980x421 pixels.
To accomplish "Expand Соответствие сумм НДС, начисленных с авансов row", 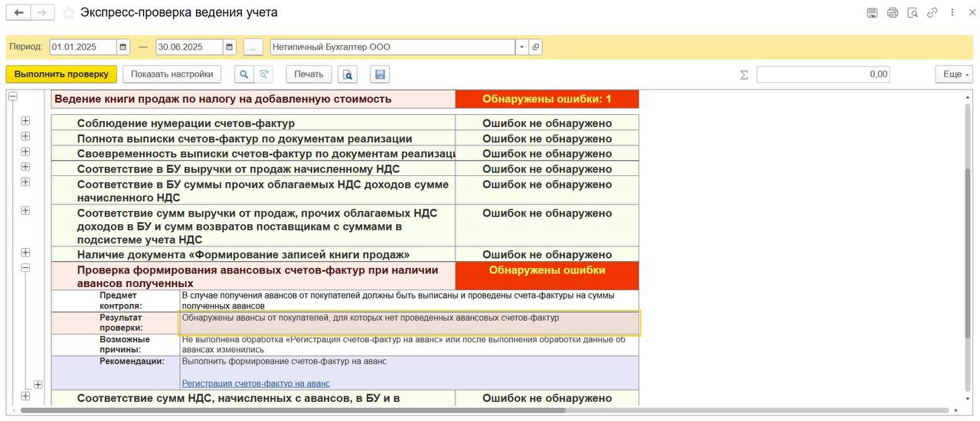I will click(25, 396).
